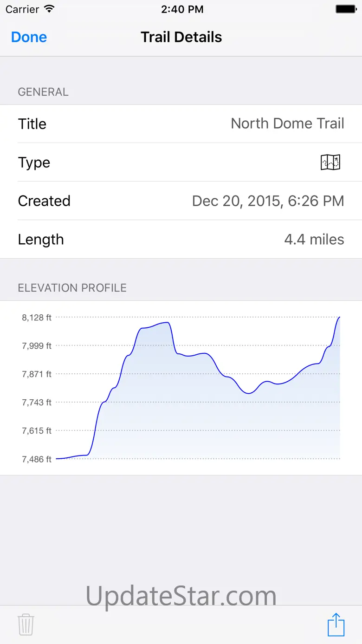Tap the Created date value

click(268, 201)
